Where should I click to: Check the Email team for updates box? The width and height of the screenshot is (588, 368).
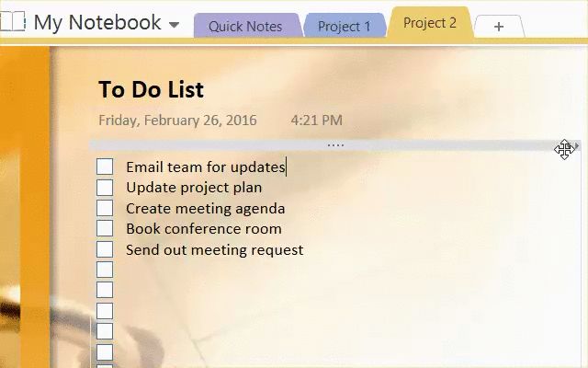click(x=105, y=167)
